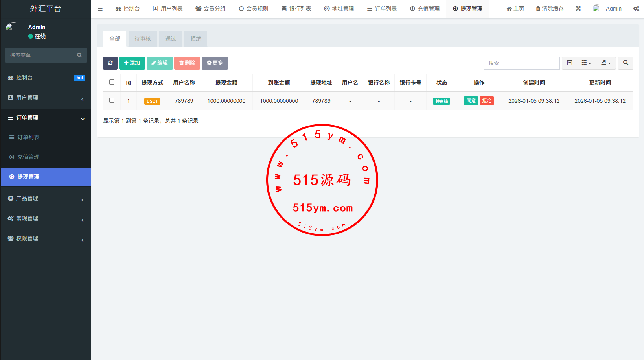Click the red 拒绝 button in row

click(487, 101)
